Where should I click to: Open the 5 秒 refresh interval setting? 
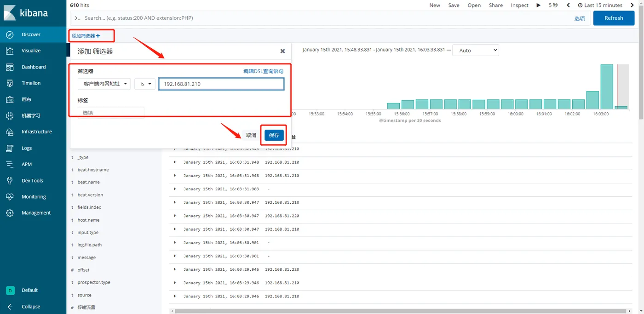click(x=553, y=5)
